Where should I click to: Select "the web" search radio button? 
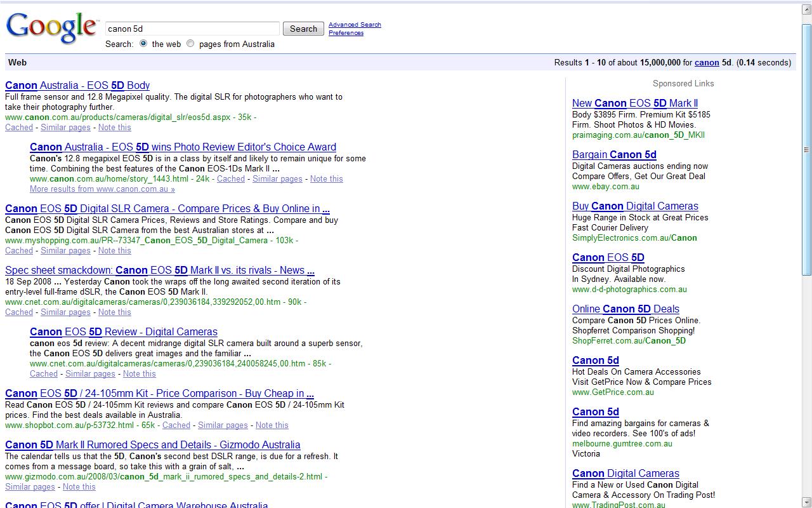(143, 44)
